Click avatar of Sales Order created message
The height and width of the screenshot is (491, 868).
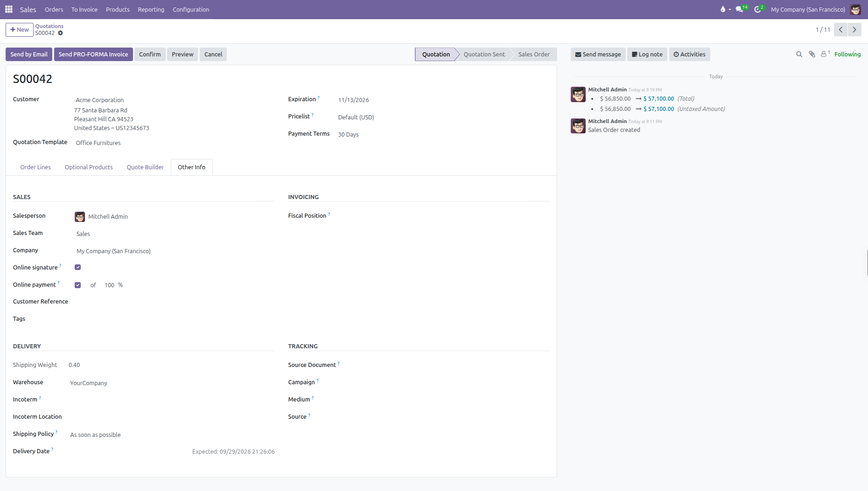[578, 126]
